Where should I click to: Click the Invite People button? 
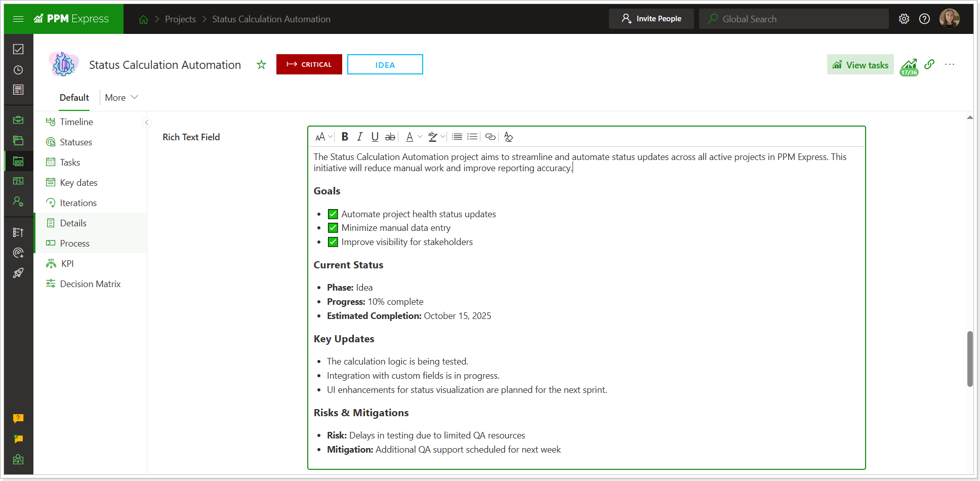[651, 19]
